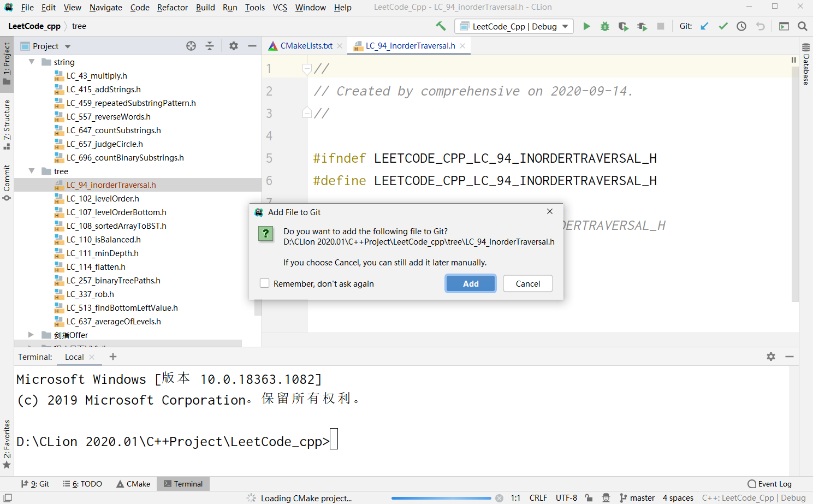
Task: Commit changes with the green checkmark
Action: pyautogui.click(x=723, y=26)
